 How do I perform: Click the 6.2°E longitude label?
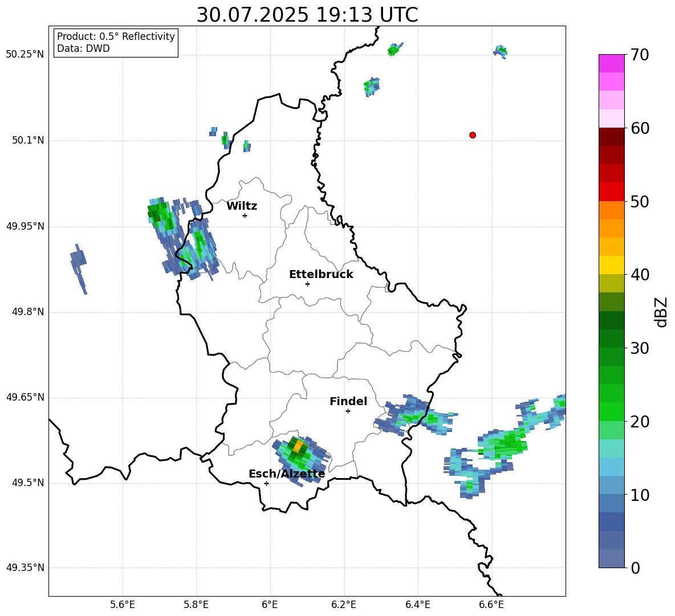click(344, 605)
